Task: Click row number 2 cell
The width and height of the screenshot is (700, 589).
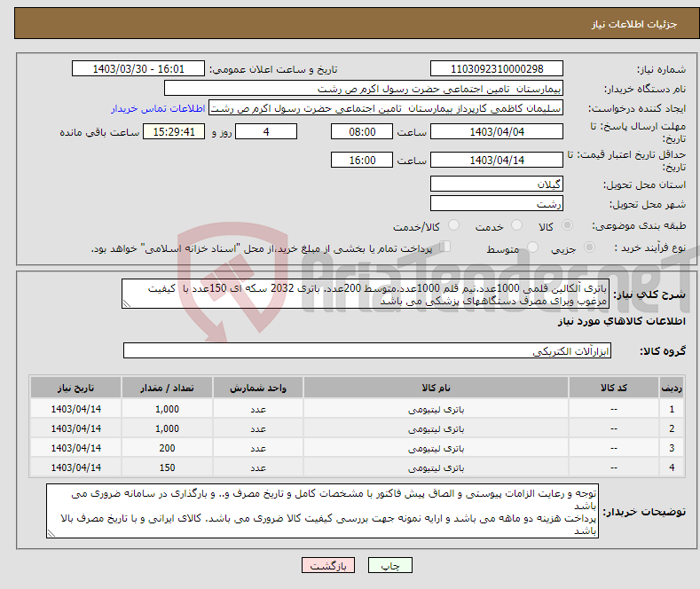Action: tap(672, 428)
